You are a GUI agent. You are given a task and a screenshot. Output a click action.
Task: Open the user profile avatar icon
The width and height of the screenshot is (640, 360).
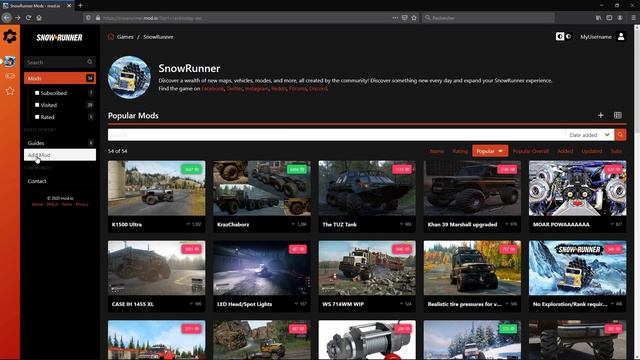(x=621, y=37)
